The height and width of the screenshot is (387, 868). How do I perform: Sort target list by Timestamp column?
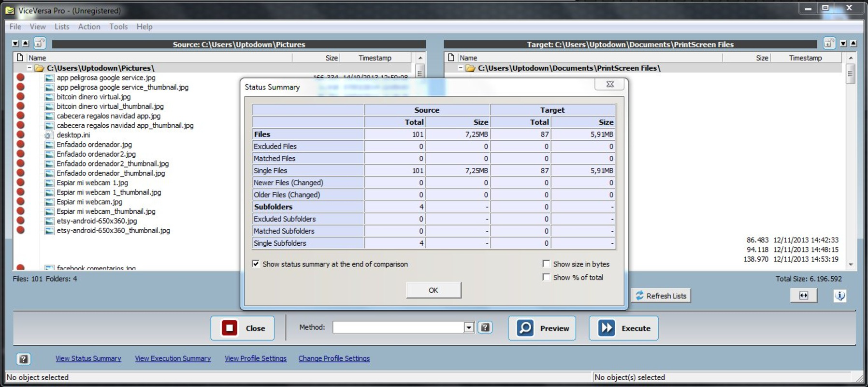806,58
